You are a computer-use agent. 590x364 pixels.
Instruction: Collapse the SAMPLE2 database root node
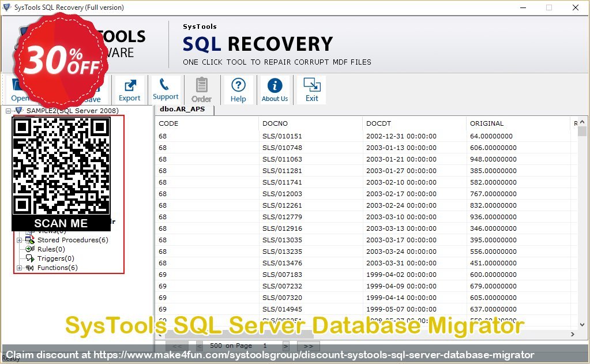coord(8,111)
